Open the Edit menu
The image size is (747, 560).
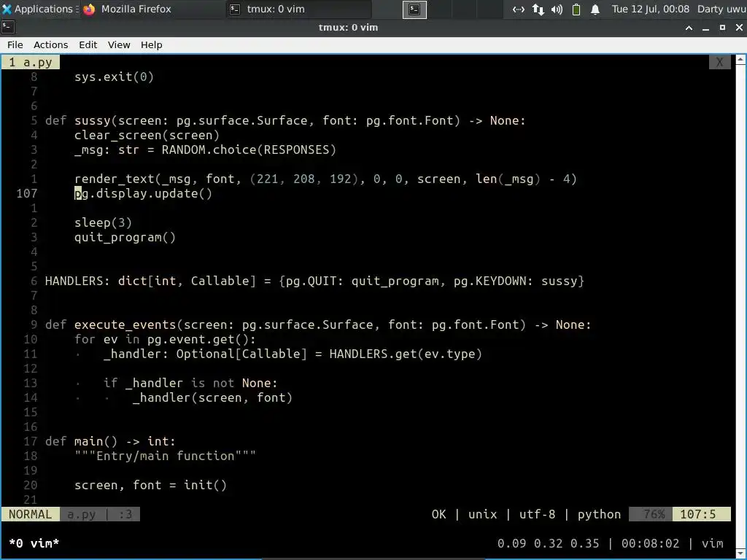(88, 44)
